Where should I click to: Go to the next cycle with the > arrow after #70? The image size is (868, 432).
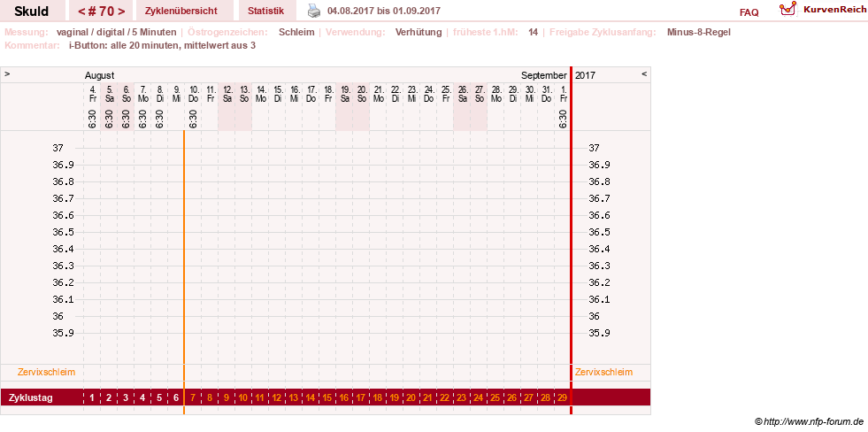click(x=121, y=12)
